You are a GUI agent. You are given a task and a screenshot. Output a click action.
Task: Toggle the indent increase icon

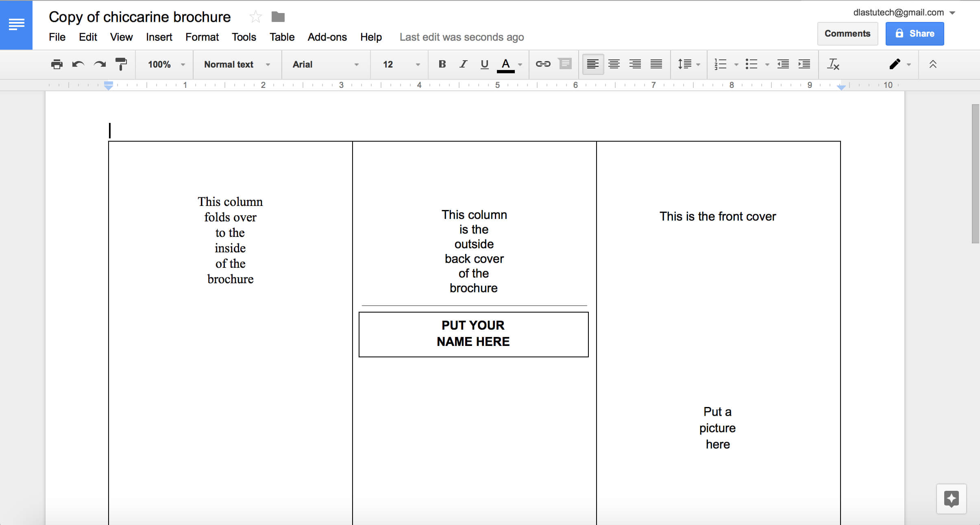click(x=806, y=64)
